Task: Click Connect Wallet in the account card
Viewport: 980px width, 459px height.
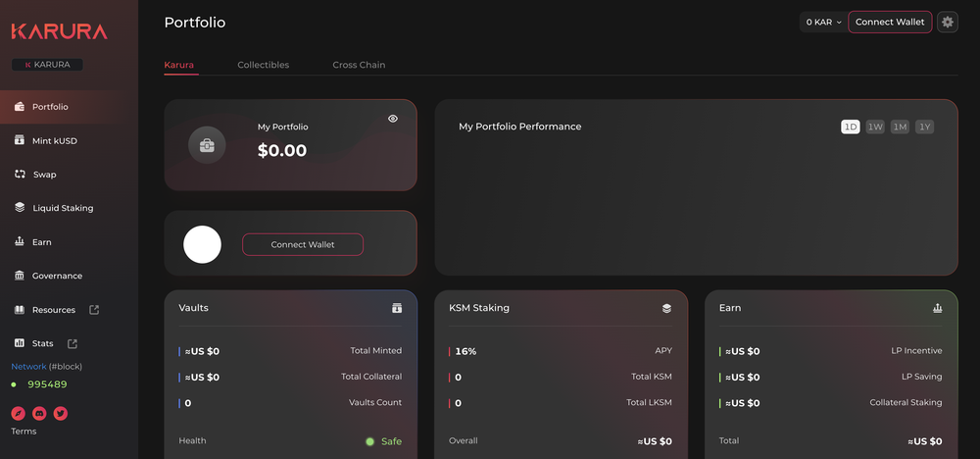Action: coord(303,244)
